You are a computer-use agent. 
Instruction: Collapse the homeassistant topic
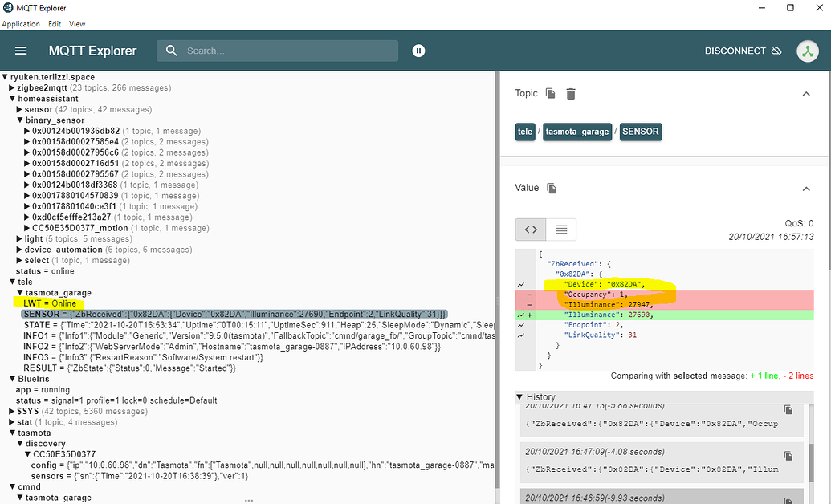[12, 99]
